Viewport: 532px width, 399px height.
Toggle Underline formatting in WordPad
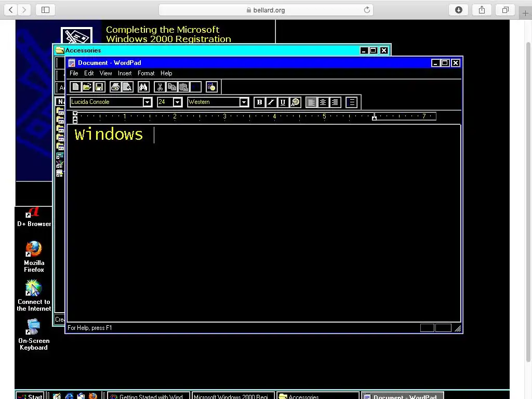tap(283, 102)
